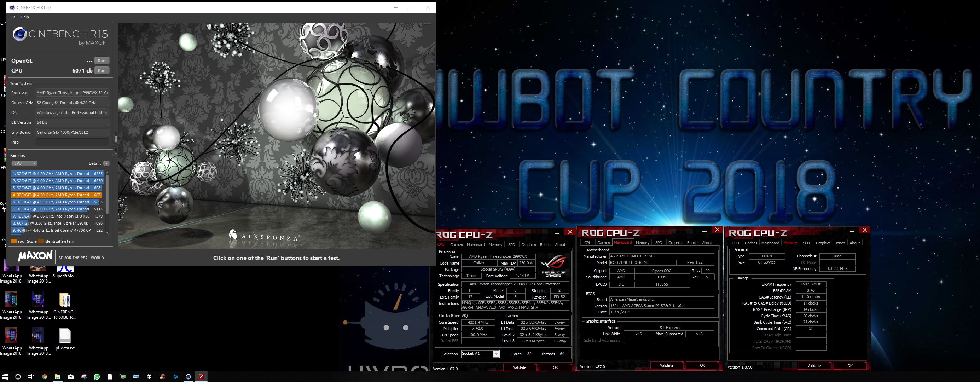Open Bench tab in left CPU-Z window
The width and height of the screenshot is (980, 382).
[x=545, y=245]
